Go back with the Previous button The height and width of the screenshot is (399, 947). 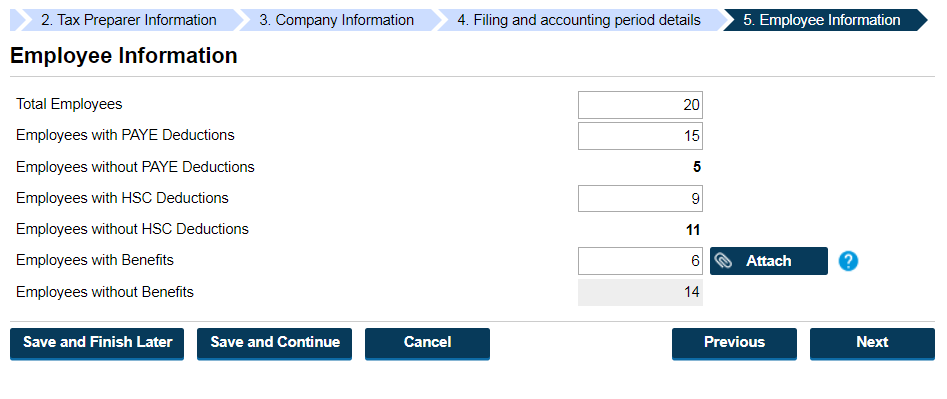click(734, 343)
